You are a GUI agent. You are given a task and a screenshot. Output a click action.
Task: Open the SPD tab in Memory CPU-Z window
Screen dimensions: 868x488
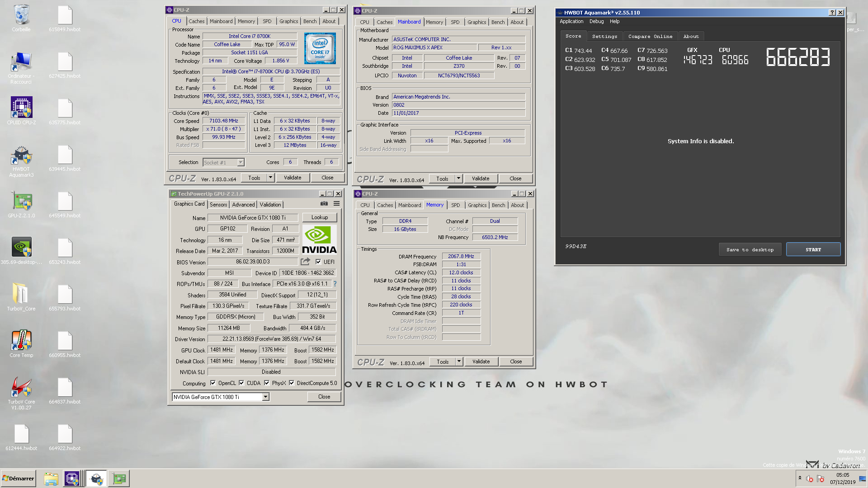click(455, 205)
